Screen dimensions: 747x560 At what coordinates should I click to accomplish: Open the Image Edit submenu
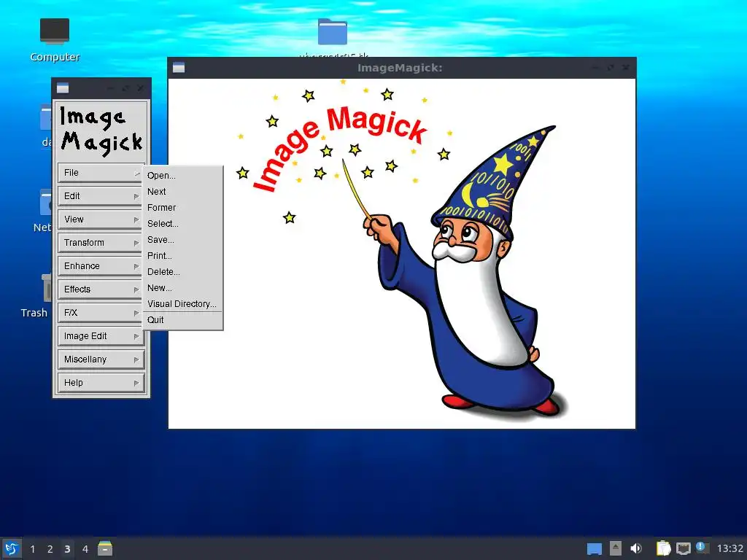pos(101,336)
